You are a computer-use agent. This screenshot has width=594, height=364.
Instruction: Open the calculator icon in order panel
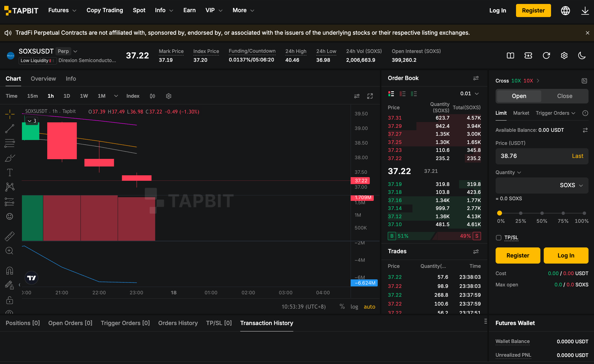click(584, 81)
